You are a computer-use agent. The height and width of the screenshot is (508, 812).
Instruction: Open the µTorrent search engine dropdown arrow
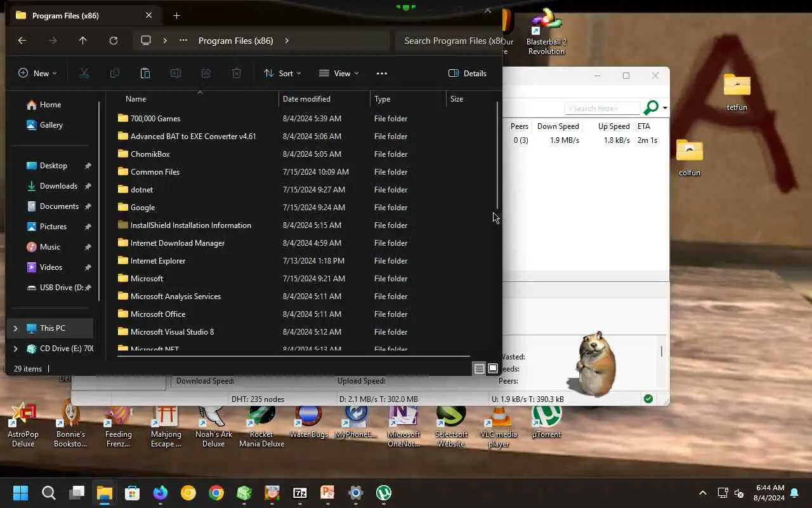(665, 109)
